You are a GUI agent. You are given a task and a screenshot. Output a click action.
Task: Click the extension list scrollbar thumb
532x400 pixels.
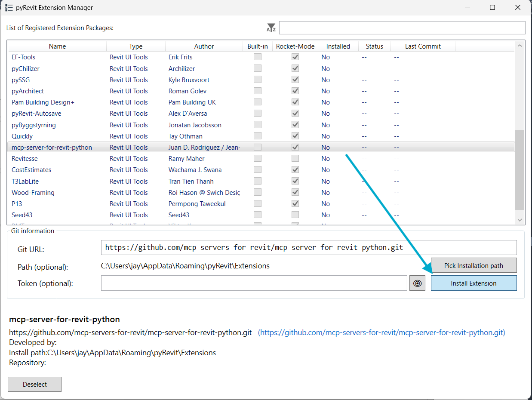[x=520, y=170]
